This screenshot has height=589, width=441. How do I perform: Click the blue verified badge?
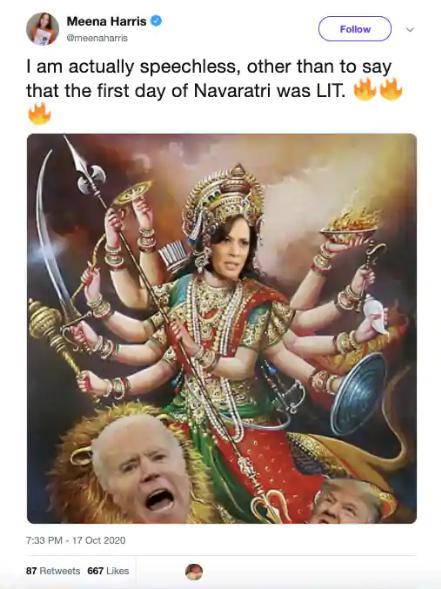click(x=156, y=21)
